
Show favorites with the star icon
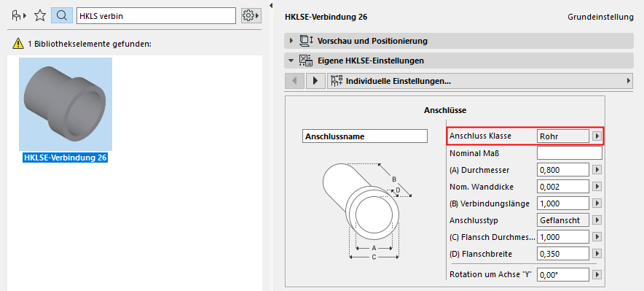coord(40,15)
